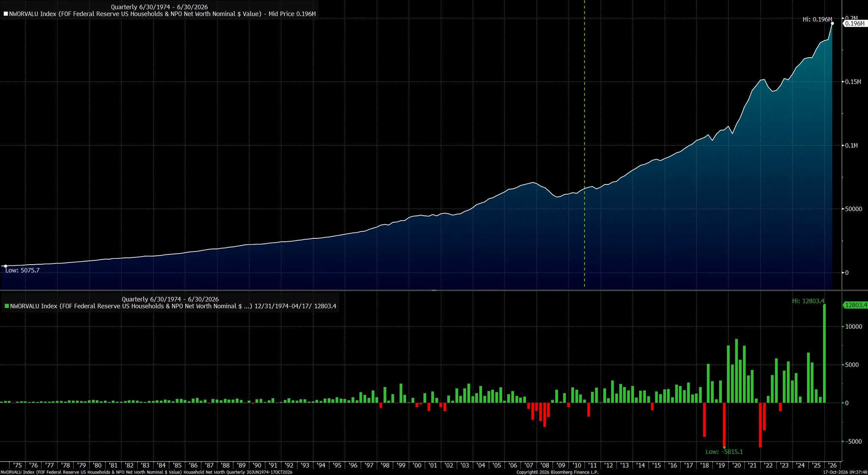
Task: Click the 10000 label on the lower y-axis
Action: [854, 327]
